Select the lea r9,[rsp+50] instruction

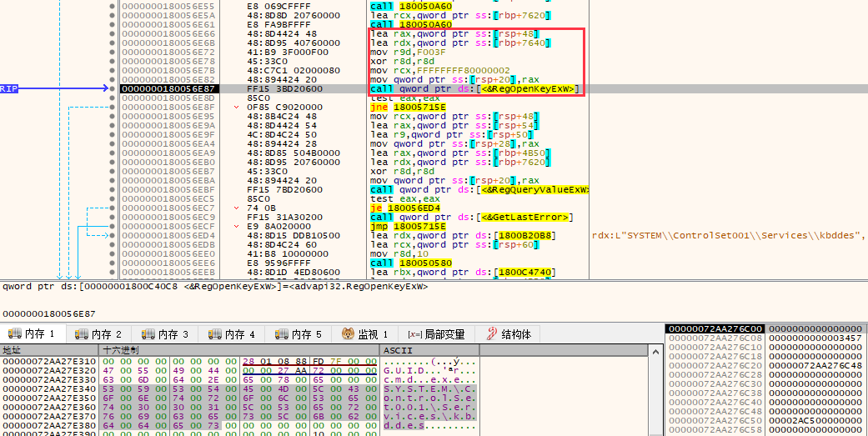454,134
